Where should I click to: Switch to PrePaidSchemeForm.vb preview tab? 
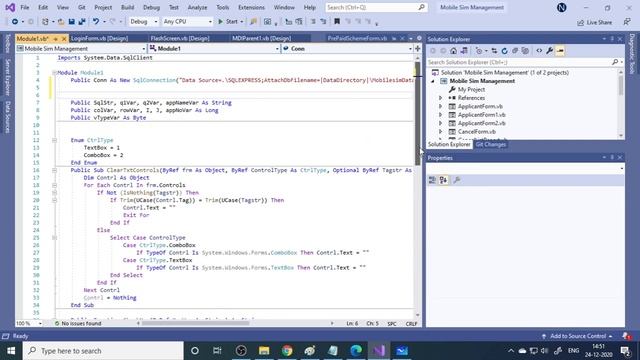(357, 38)
